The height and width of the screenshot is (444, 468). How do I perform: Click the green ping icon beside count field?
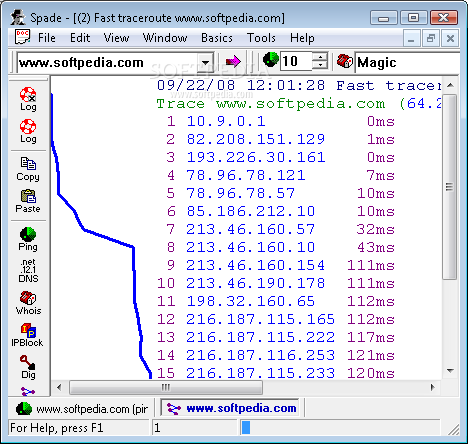271,60
